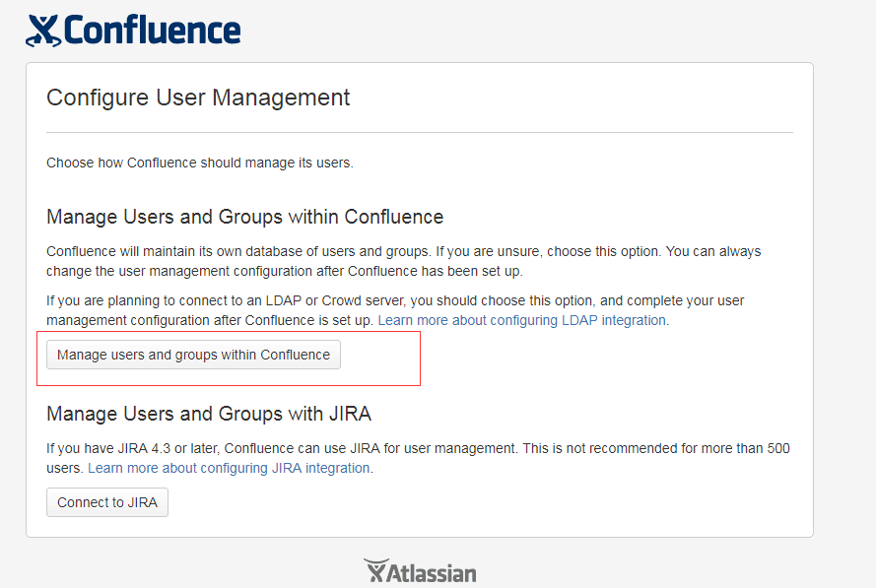
Task: Click the paragraph about LDAP or Crowd server
Action: (x=395, y=310)
